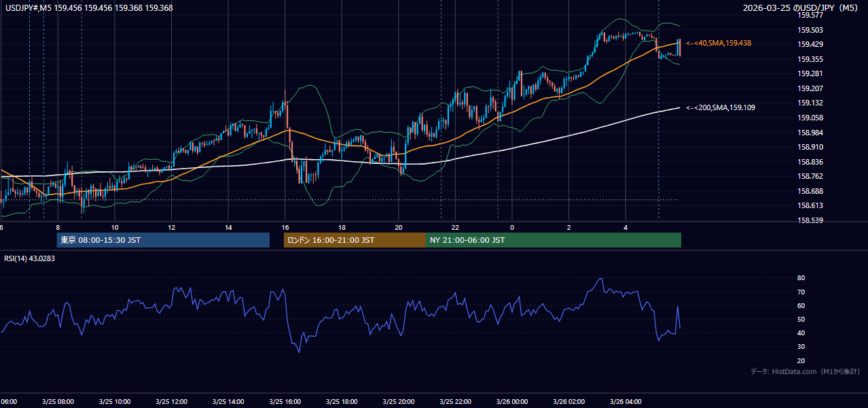
Task: Click the bottom time label 3/25 18:00
Action: coord(342,402)
